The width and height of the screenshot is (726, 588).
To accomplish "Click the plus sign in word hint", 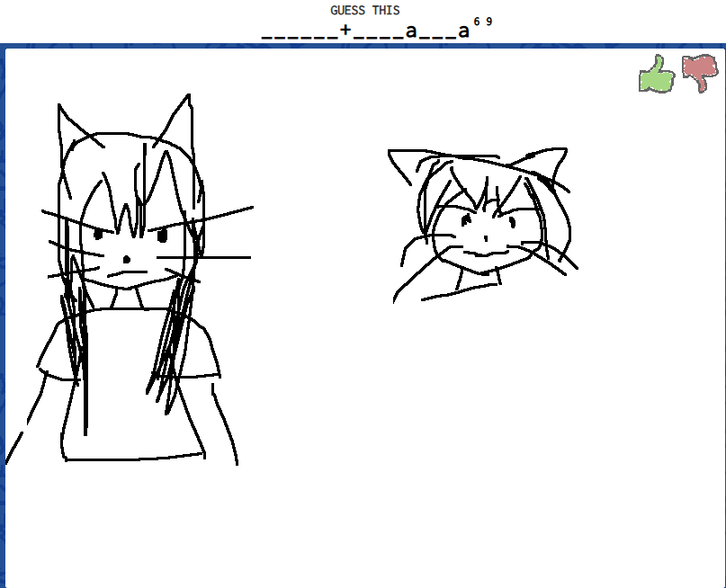I will coord(345,31).
